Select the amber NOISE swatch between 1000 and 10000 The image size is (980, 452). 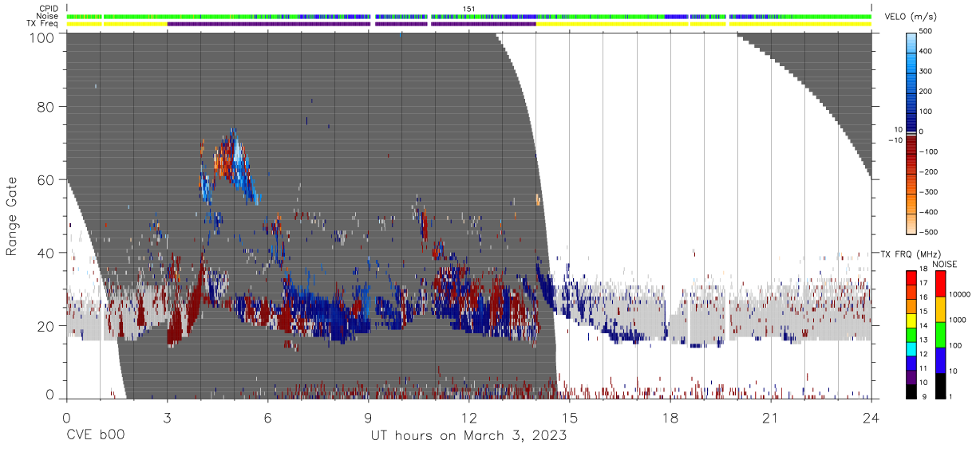(x=939, y=309)
